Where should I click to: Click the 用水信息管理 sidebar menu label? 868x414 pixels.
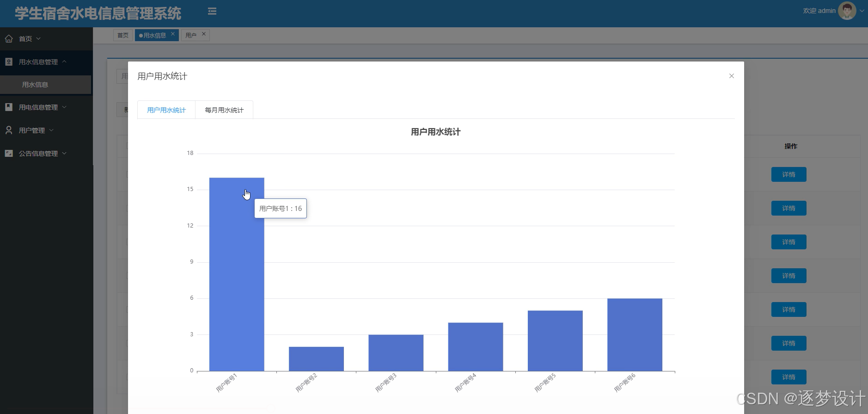[38, 62]
